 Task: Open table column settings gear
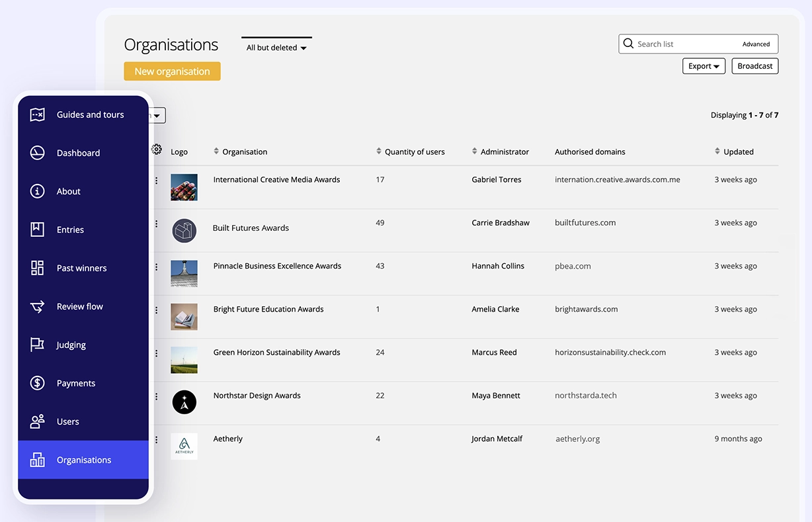(x=157, y=150)
